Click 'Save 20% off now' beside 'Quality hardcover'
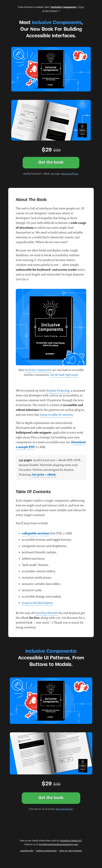 [70, 174]
